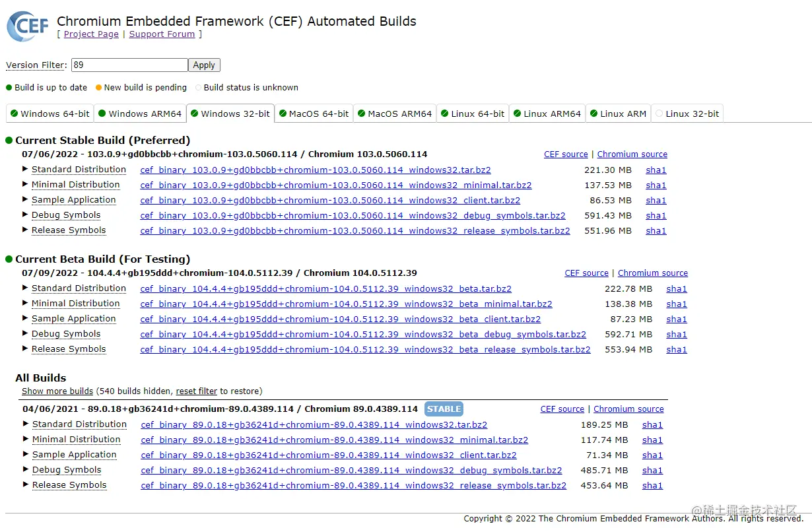The width and height of the screenshot is (812, 532).
Task: Download the 103.0.9 windows32_debug_symbols.tar.bz2 file
Action: [x=353, y=216]
